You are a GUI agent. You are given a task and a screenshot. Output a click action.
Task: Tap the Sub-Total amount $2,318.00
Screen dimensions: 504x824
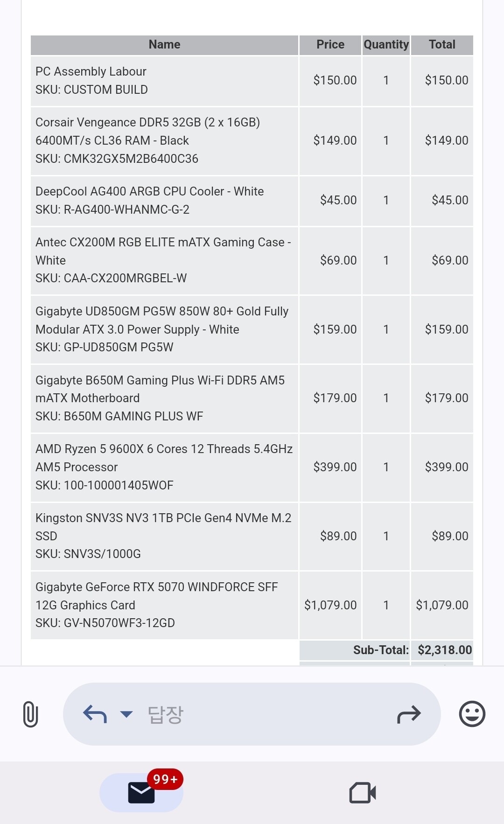point(445,650)
